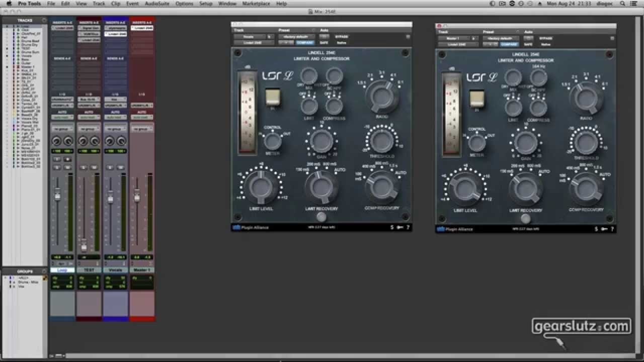Click the bottom center round button on left plugin
This screenshot has width=644, height=362.
pos(321,217)
